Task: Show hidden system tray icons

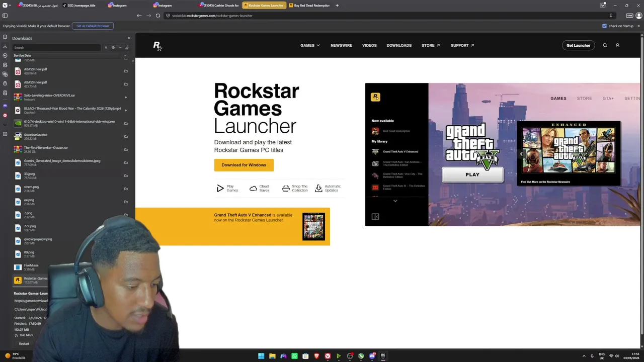Action: point(584,356)
